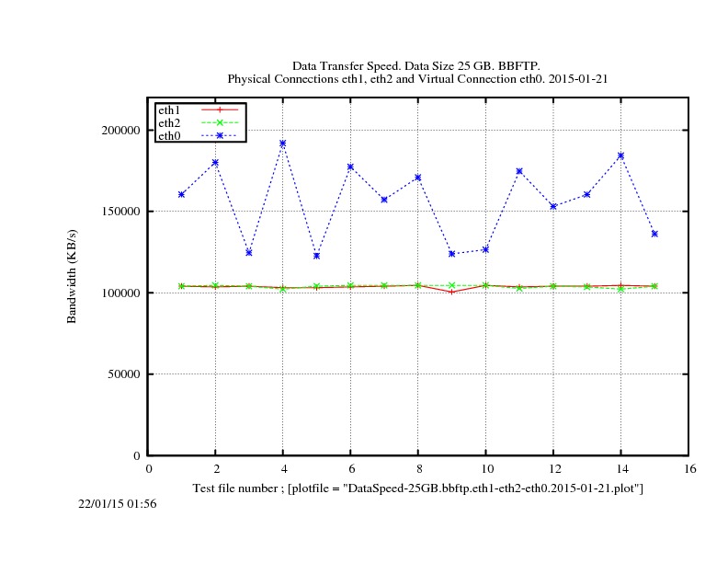
Task: Click the eth0 peak data point at test file 4
Action: [x=283, y=144]
